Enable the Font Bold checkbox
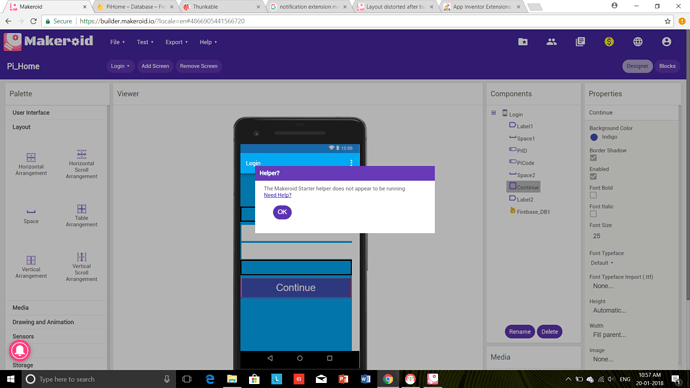Viewport: 690px width, 388px height. [x=593, y=195]
